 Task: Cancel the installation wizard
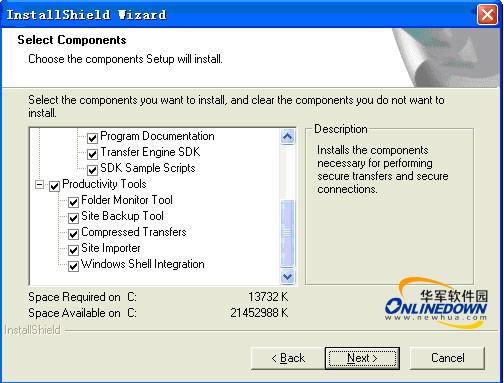click(447, 358)
